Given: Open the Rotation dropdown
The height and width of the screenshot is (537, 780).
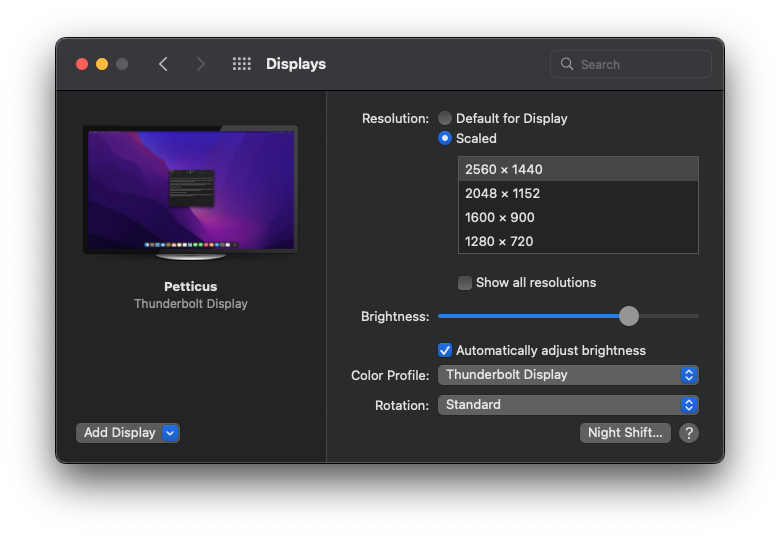Looking at the screenshot, I should [568, 405].
